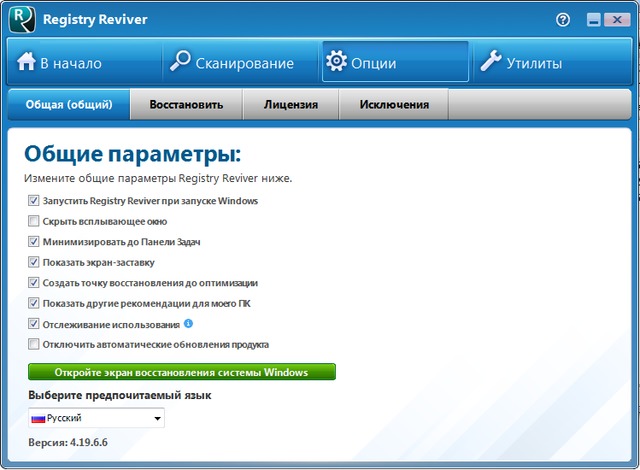640x470 pixels.
Task: Enable Скрыть всплывающее окно checkbox
Action: pyautogui.click(x=34, y=221)
